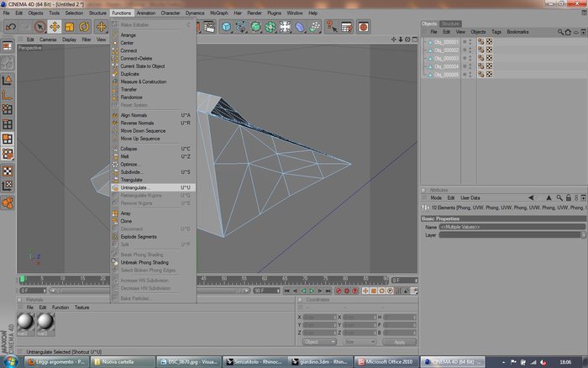The width and height of the screenshot is (588, 368).
Task: Switch to Edges mode in left sidebar
Action: [7, 124]
